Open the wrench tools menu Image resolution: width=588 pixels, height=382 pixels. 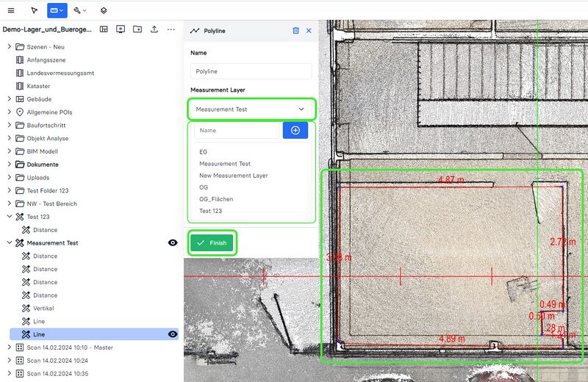click(x=80, y=10)
